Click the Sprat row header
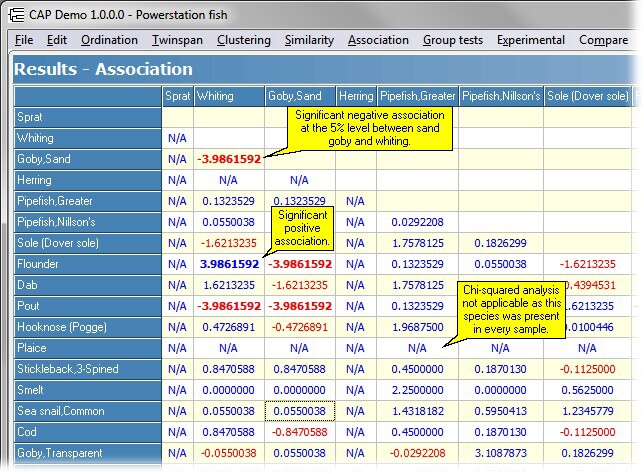This screenshot has width=644, height=474. pyautogui.click(x=87, y=117)
